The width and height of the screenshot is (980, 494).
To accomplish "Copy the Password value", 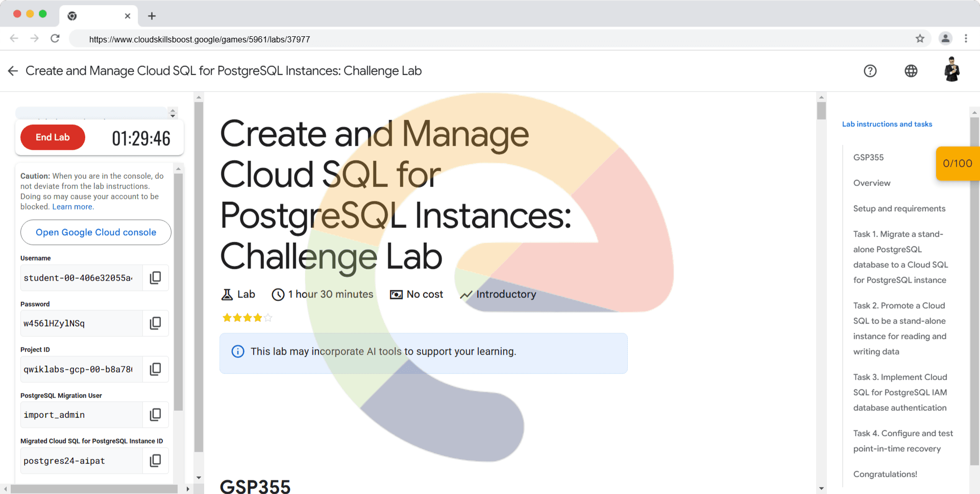I will pyautogui.click(x=155, y=323).
